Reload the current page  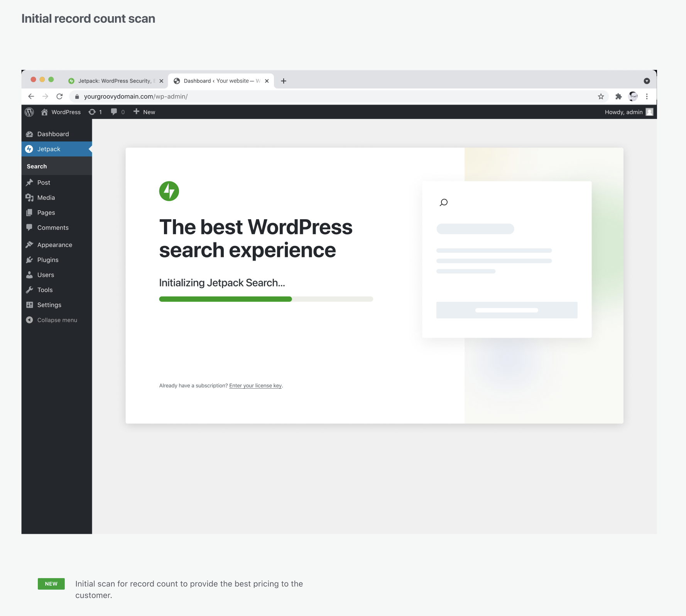tap(59, 96)
